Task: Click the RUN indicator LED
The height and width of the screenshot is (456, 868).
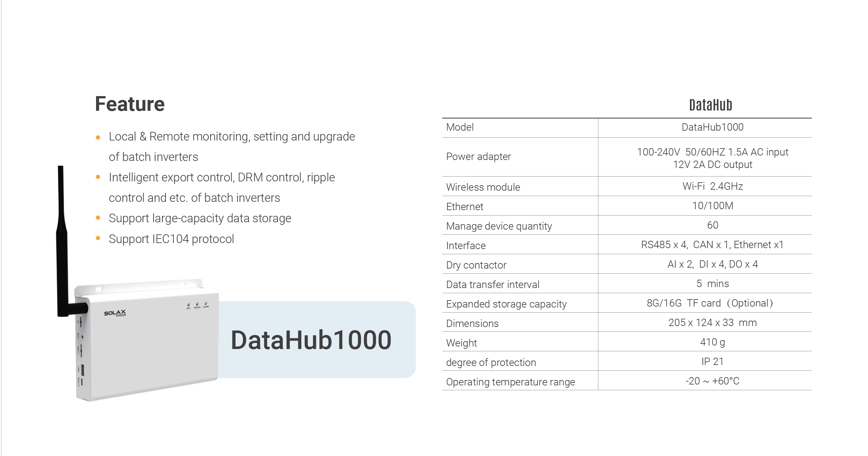Action: [x=188, y=305]
